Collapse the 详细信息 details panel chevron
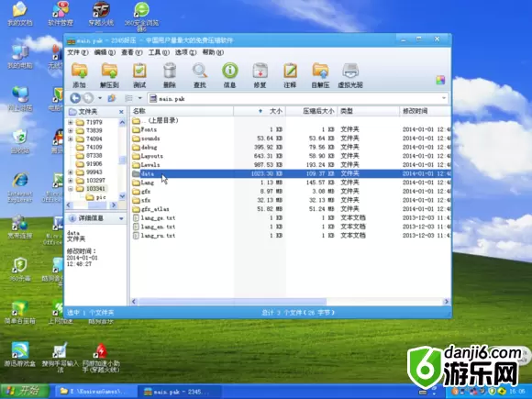Screen dimensions: 532x399 click(121, 218)
